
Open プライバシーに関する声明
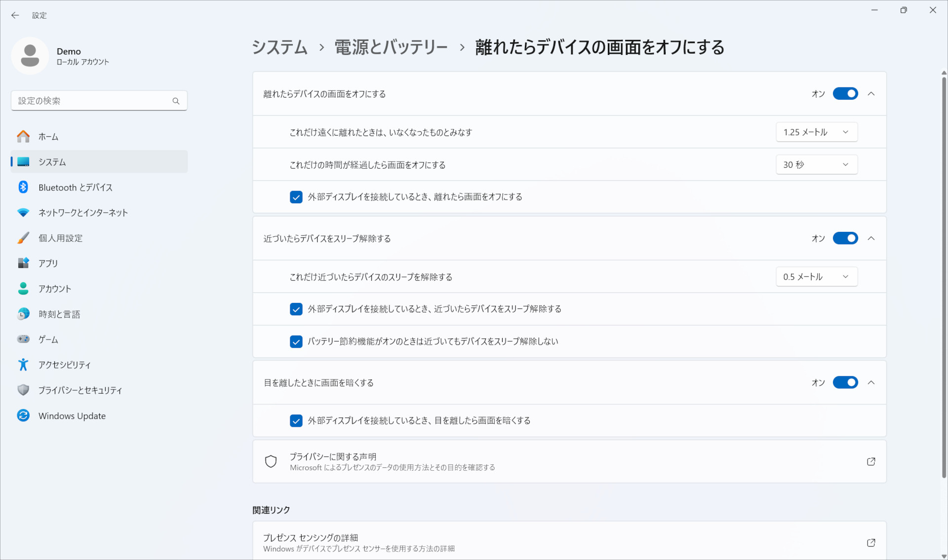pos(569,461)
